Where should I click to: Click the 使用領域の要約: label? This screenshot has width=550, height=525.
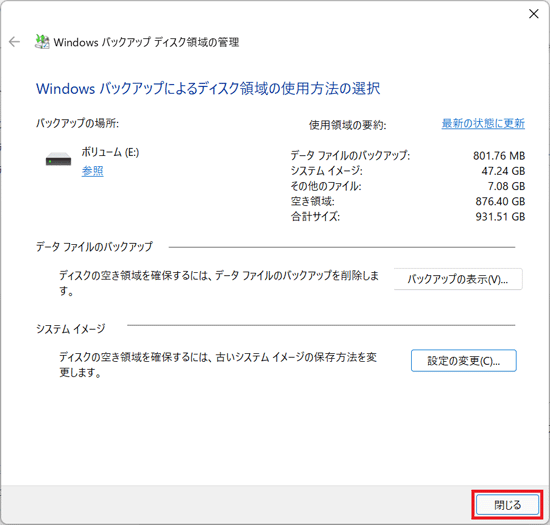tap(348, 125)
